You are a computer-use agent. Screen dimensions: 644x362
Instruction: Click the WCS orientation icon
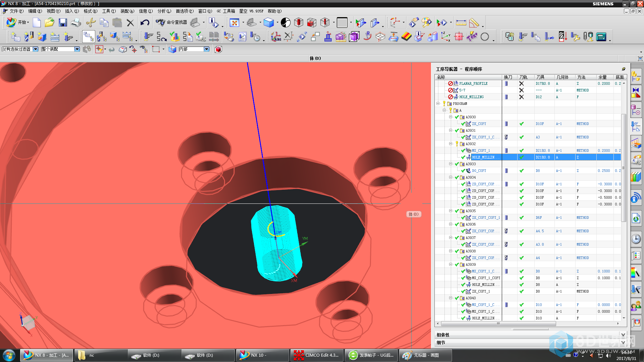pyautogui.click(x=395, y=22)
